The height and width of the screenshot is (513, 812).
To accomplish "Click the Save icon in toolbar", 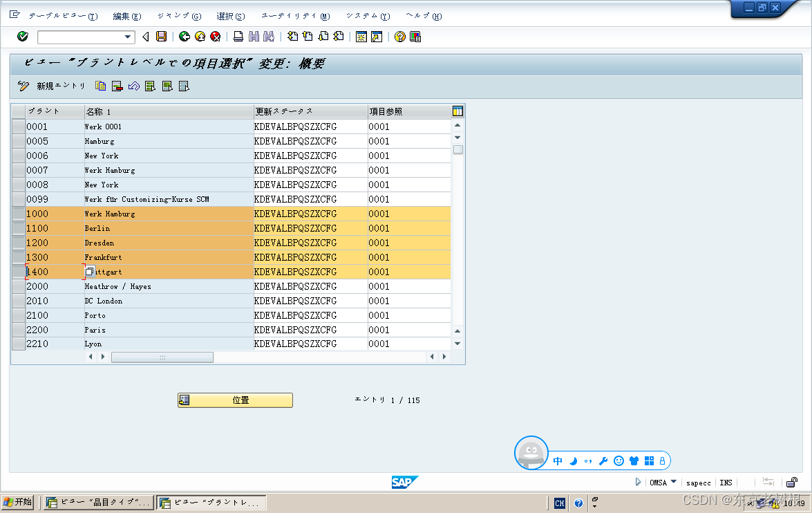I will [160, 37].
